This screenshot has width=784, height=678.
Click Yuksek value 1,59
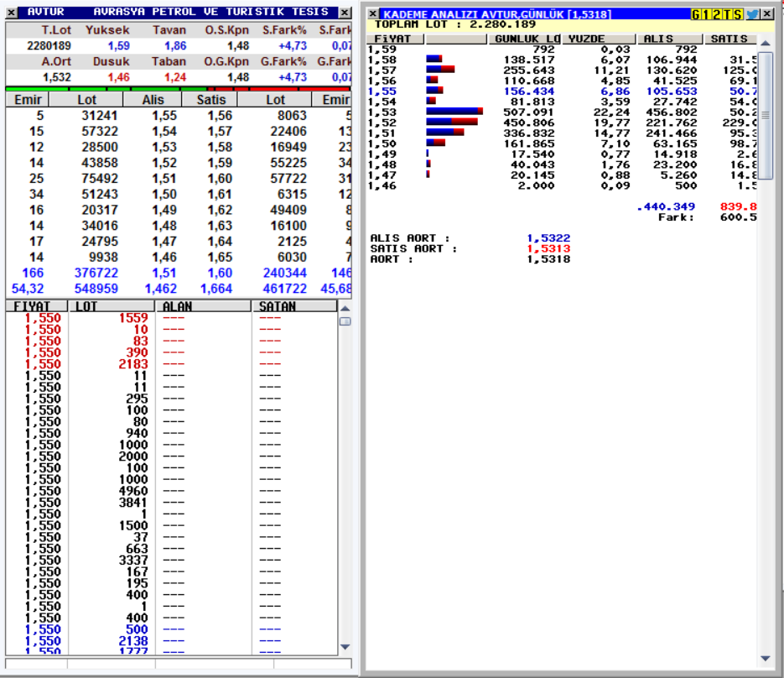pos(119,46)
